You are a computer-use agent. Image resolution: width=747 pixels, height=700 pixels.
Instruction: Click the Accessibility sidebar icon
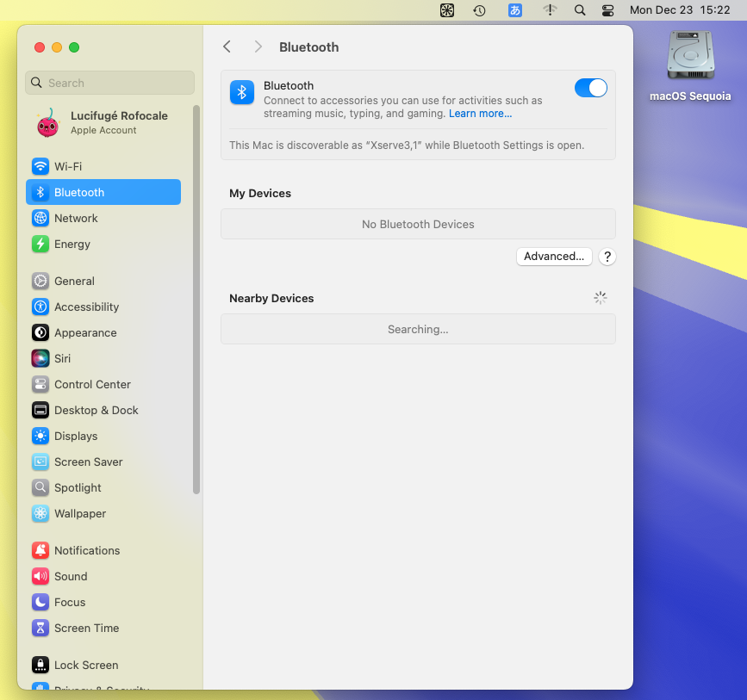tap(40, 307)
